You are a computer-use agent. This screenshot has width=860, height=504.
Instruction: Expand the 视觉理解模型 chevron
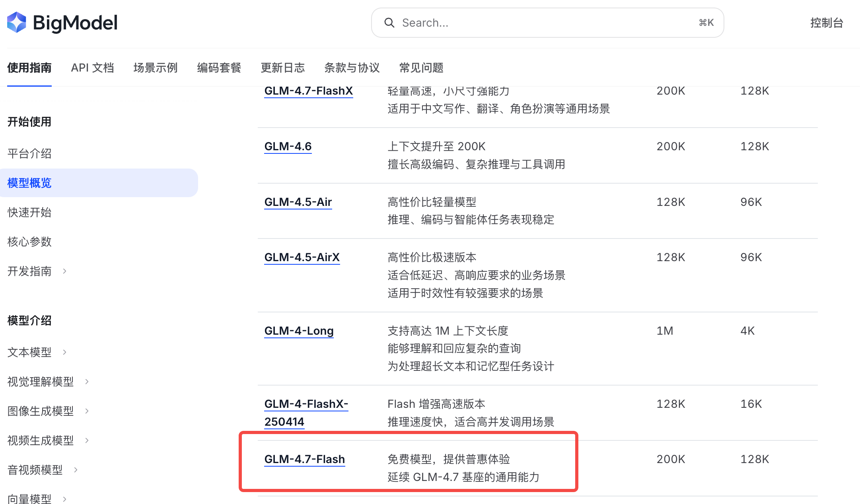87,382
